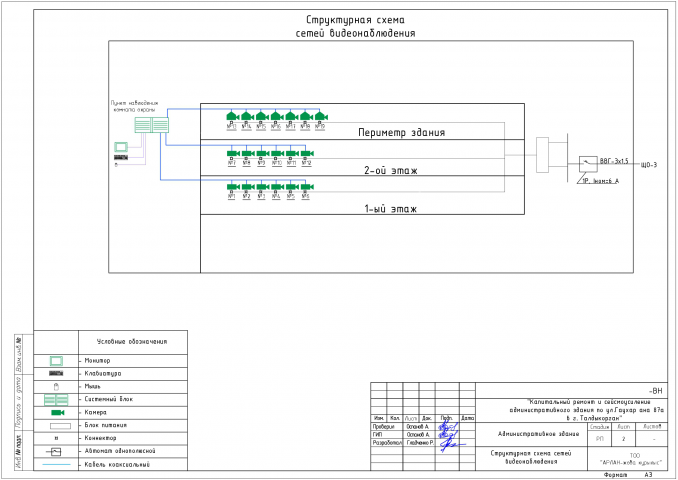This screenshot has height=480, width=678.
Task: Click the monitor symbol in the legend
Action: coord(56,361)
